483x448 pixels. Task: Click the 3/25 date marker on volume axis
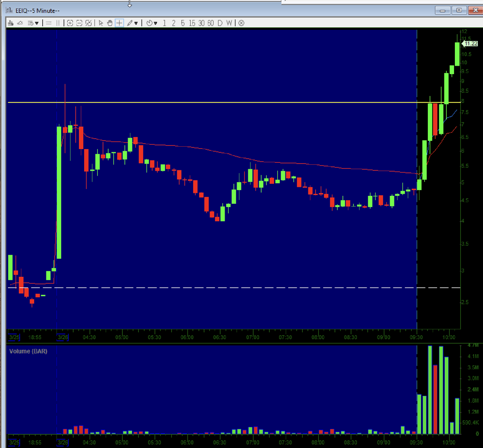14,442
